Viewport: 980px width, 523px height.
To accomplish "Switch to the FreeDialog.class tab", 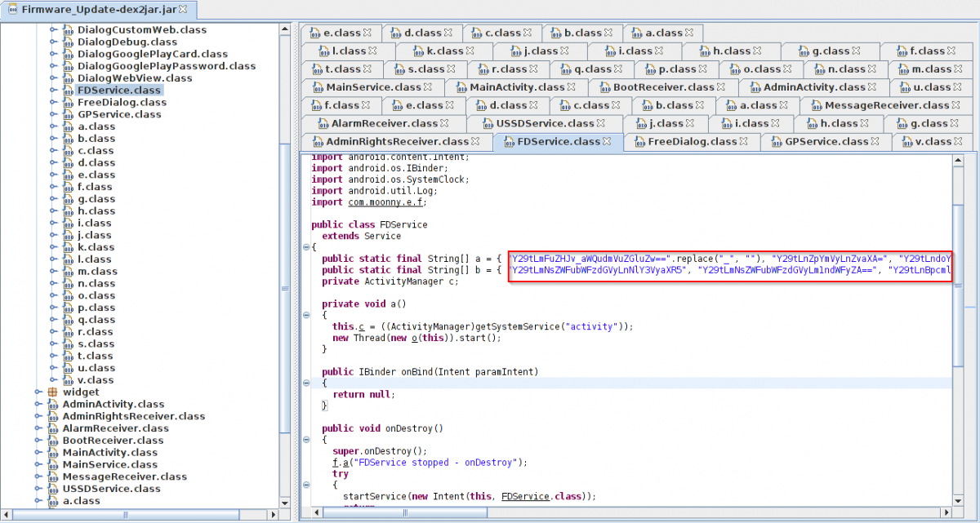I will point(692,142).
